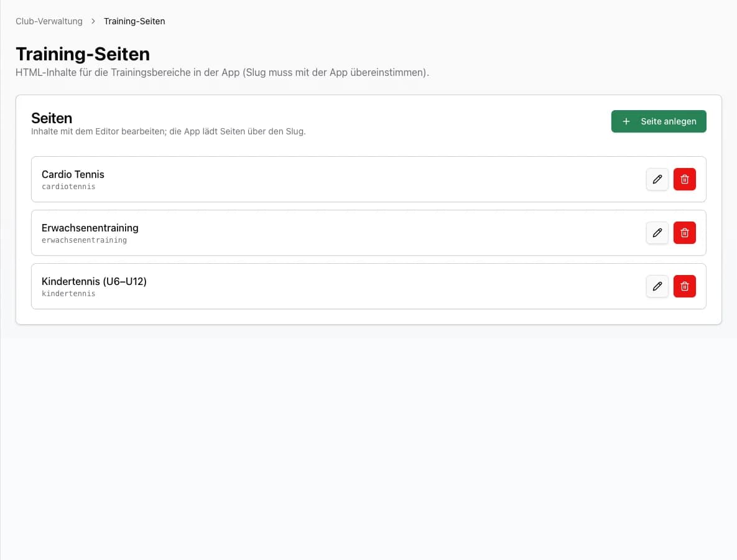Click the Seite anlegen button
The image size is (737, 560).
point(659,121)
